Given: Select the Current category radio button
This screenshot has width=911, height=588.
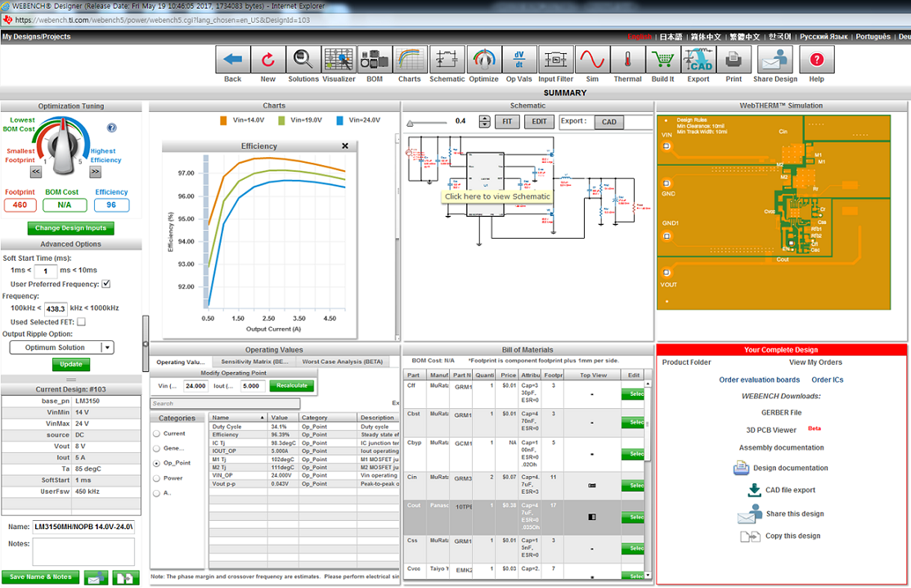Looking at the screenshot, I should 157,433.
